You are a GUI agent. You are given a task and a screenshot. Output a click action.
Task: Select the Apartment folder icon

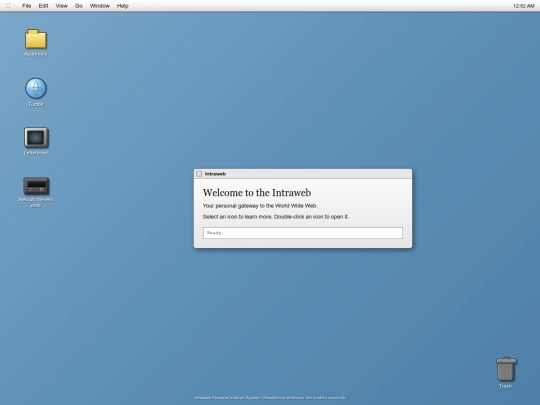[36, 39]
